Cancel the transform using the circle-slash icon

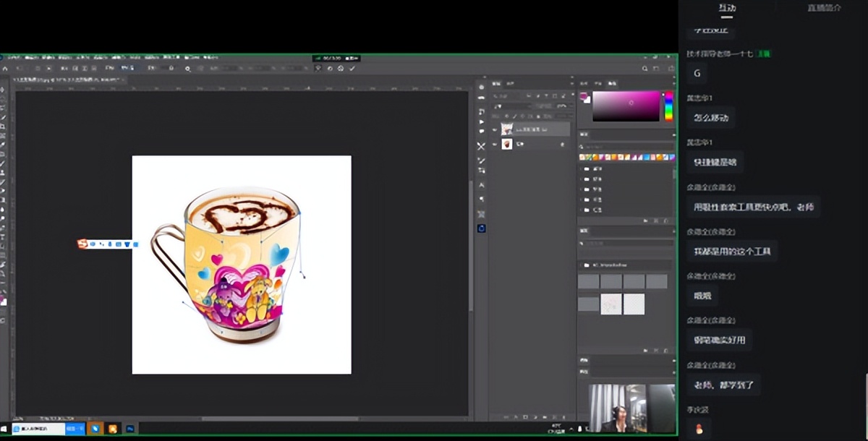tap(330, 68)
